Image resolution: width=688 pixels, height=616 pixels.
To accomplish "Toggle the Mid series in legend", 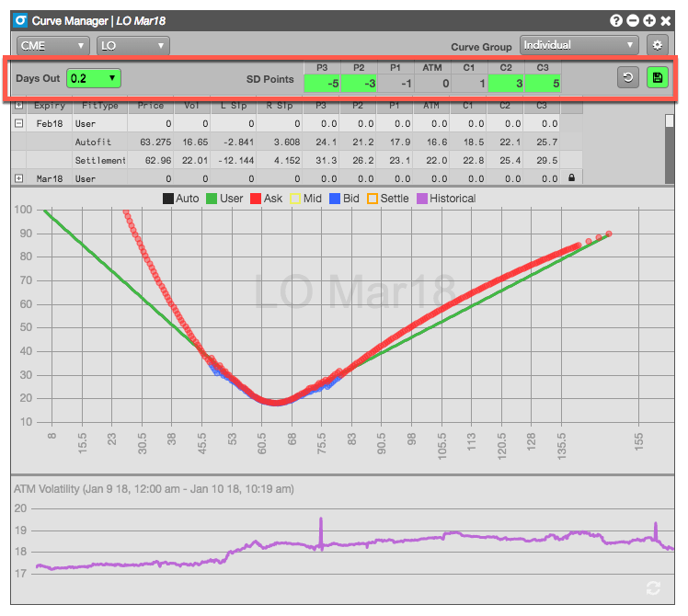I will point(305,199).
